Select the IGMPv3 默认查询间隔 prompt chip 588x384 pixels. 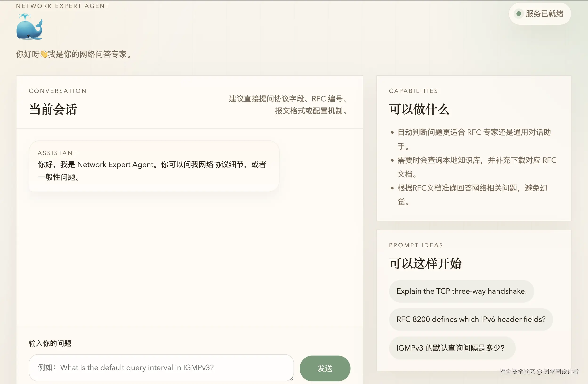[452, 348]
